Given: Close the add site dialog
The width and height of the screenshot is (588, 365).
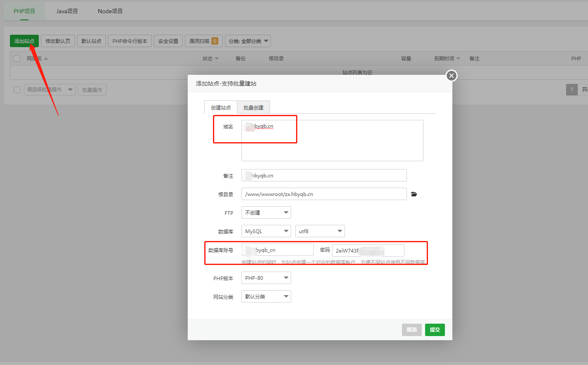Looking at the screenshot, I should pyautogui.click(x=452, y=76).
